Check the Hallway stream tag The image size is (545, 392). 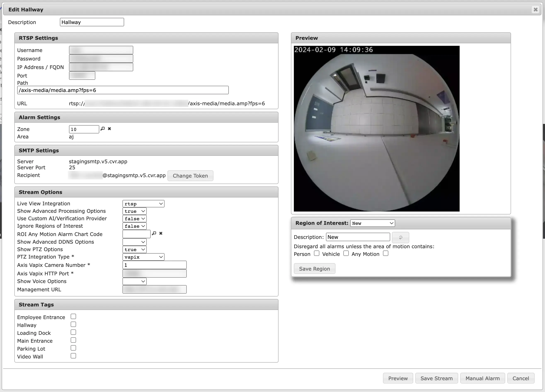(73, 324)
